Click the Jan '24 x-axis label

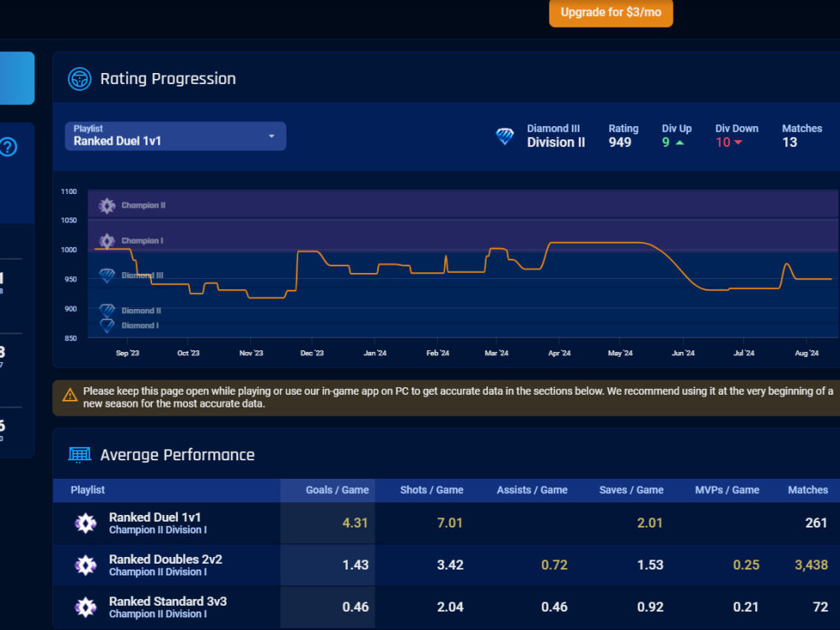375,353
